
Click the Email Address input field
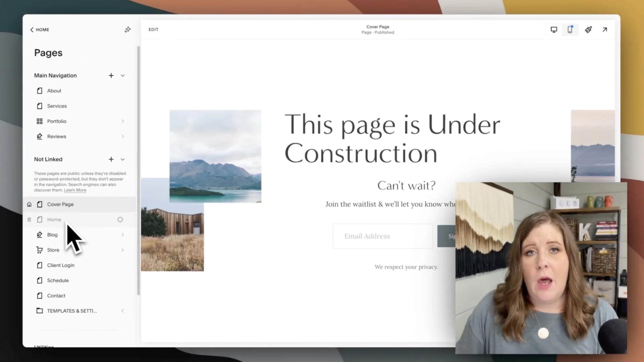coord(383,236)
